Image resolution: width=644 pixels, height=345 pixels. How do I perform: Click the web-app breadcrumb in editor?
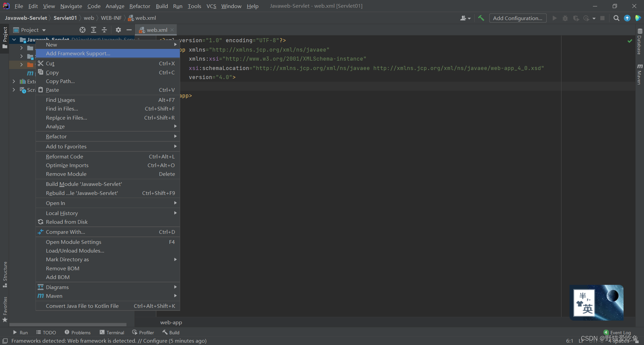(x=171, y=322)
